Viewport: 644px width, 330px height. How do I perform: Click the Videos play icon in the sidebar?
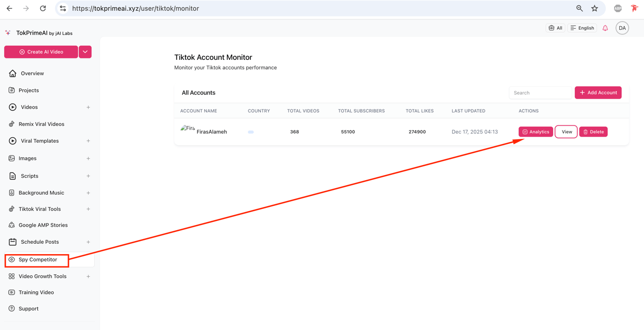point(13,107)
